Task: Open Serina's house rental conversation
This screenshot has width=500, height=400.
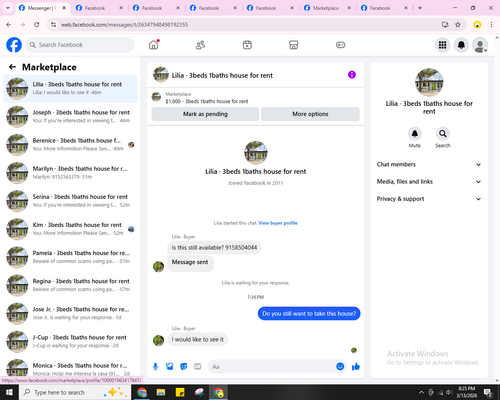Action: click(x=70, y=201)
